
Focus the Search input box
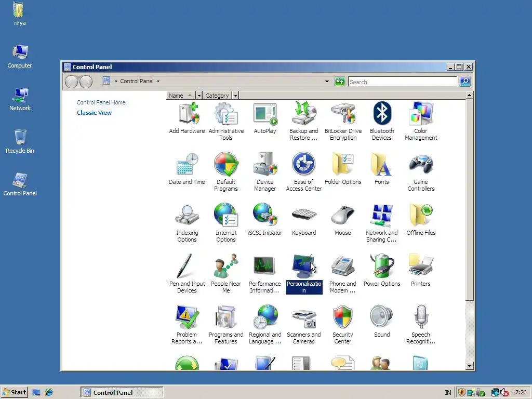click(403, 82)
